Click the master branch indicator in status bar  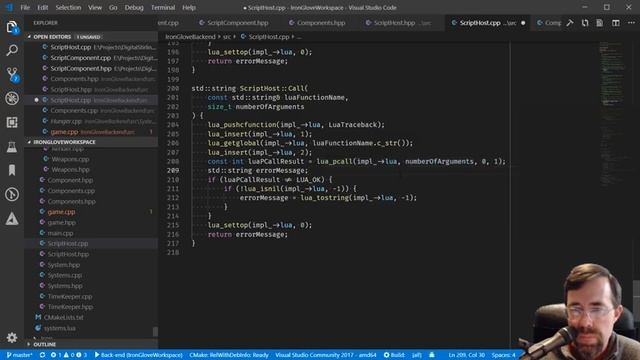pos(19,355)
